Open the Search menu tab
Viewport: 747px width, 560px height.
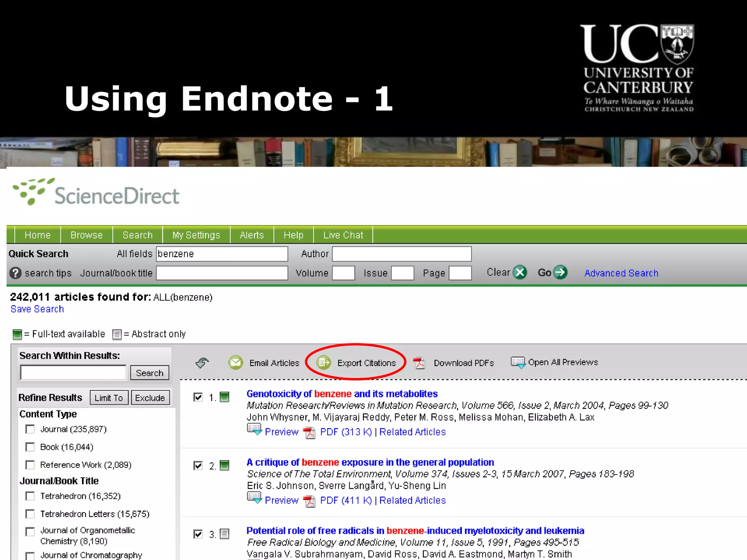point(138,235)
